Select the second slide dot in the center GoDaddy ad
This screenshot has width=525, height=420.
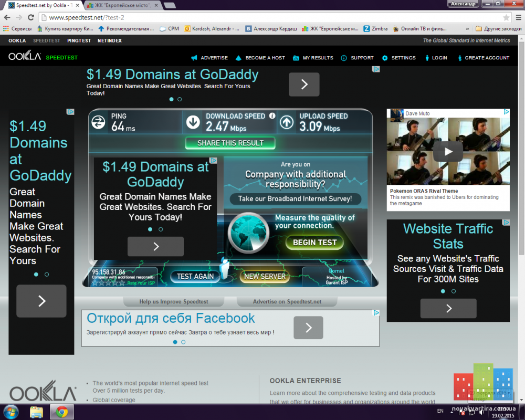coord(161,229)
